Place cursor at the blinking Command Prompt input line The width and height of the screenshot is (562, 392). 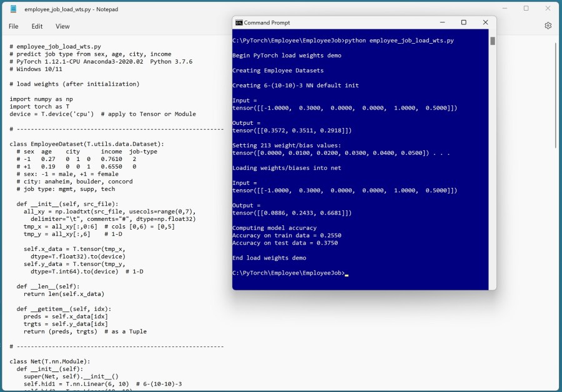point(346,273)
